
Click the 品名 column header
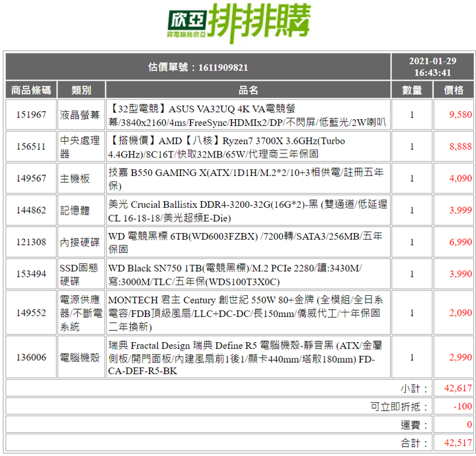(248, 90)
